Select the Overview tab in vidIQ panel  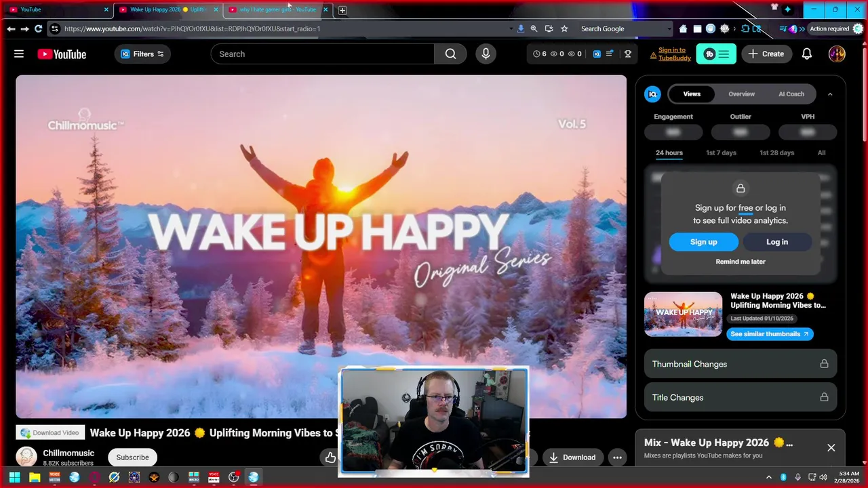pyautogui.click(x=741, y=94)
